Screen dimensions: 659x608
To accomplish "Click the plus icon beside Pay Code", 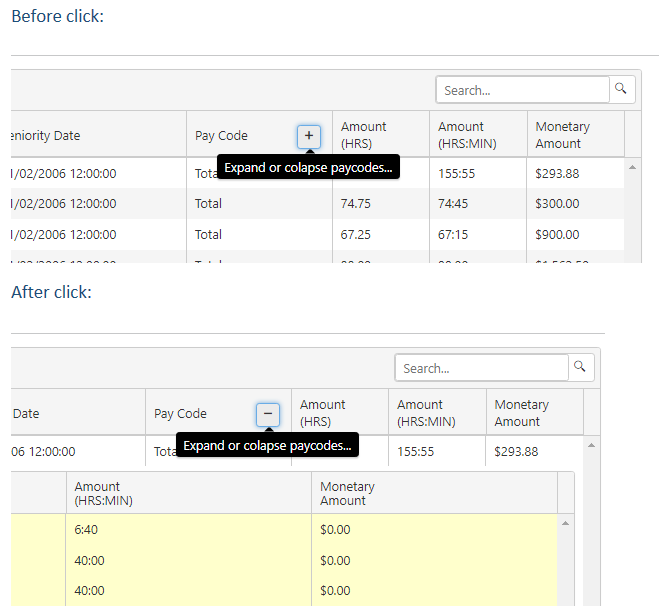I will click(x=309, y=136).
